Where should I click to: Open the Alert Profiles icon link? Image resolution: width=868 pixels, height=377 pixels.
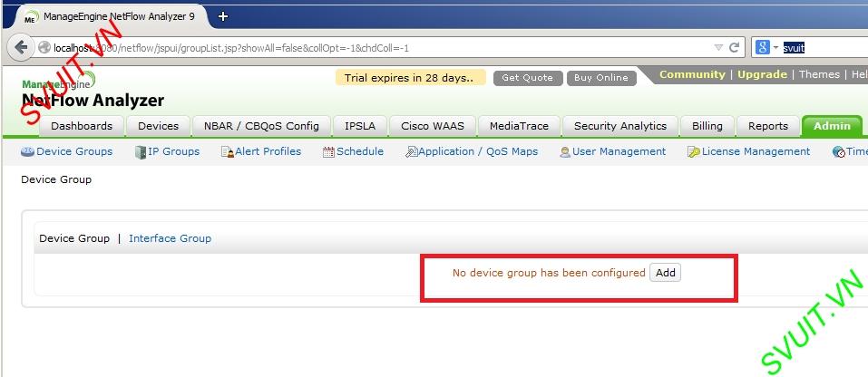coord(227,151)
